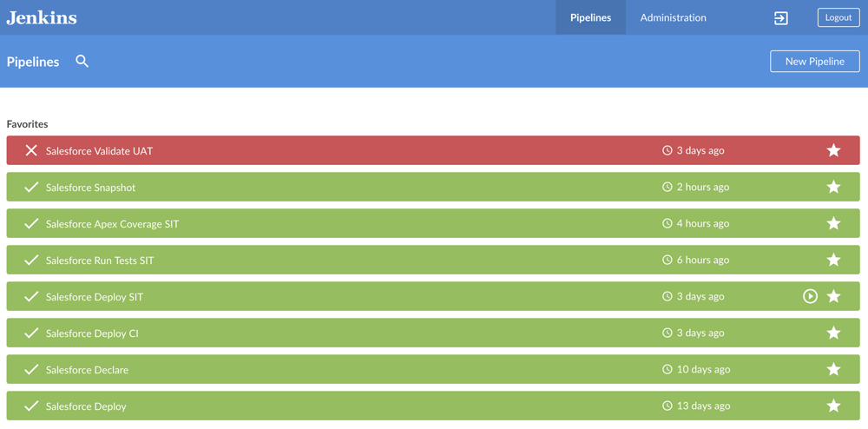Click the checkmark on Salesforce Deploy SIT
Screen dimensions: 868x429
[x=31, y=297]
